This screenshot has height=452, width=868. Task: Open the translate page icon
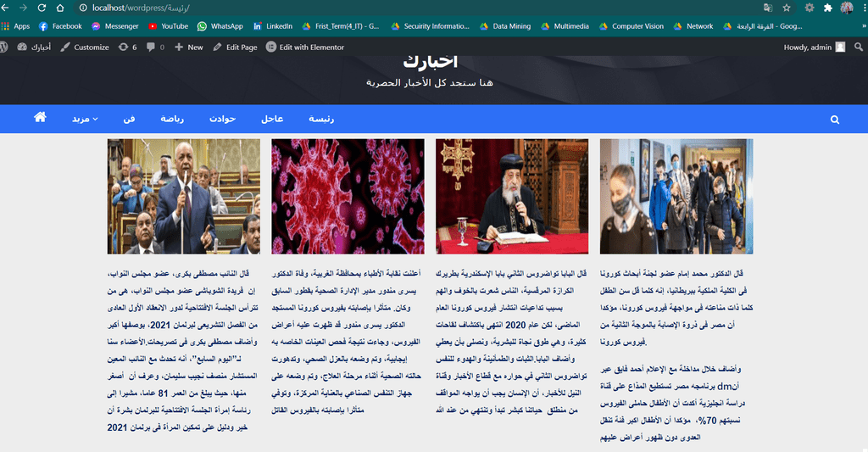click(x=768, y=8)
